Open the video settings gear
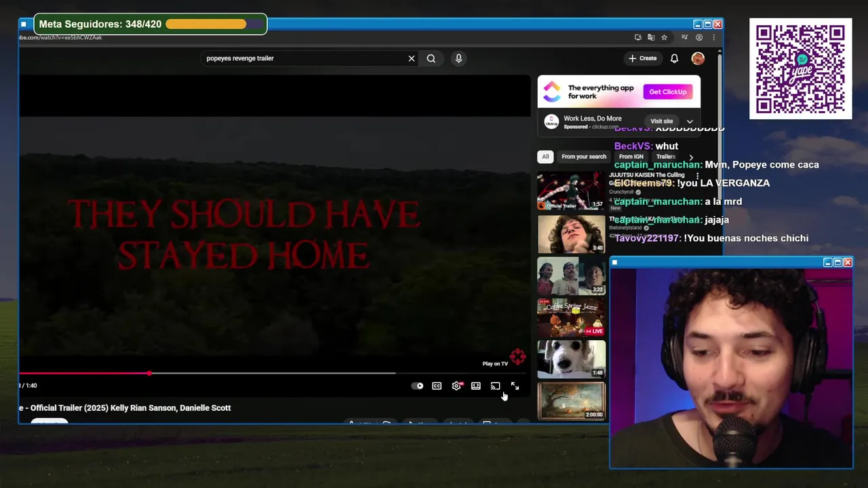Viewport: 868px width, 488px height. tap(456, 386)
